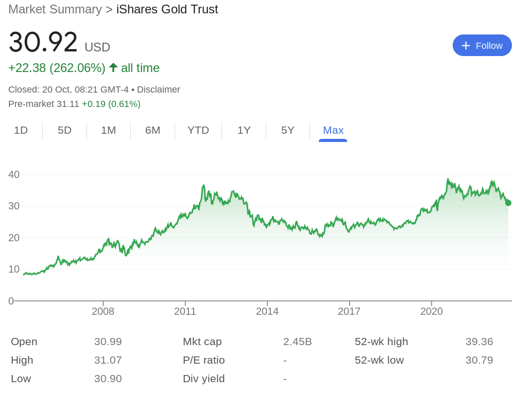Open the Market Summary breadcrumb link
Screen dimensions: 532x394
(x=55, y=9)
